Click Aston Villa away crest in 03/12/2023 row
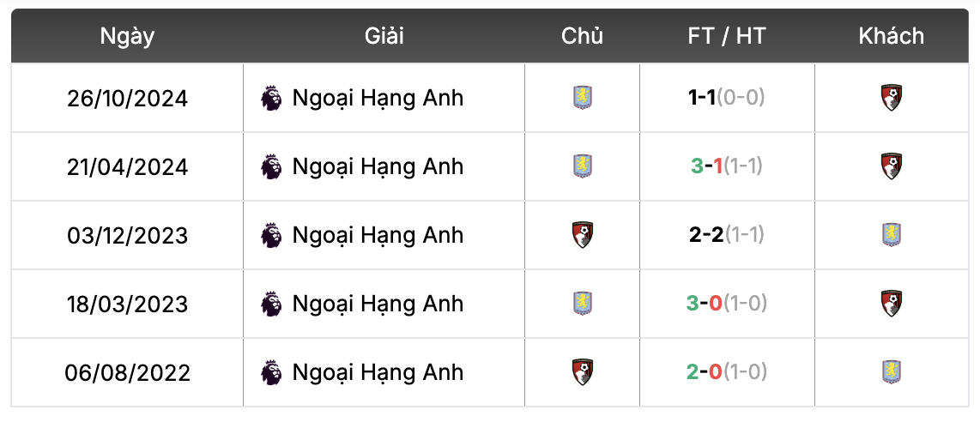This screenshot has height=422, width=980. pyautogui.click(x=892, y=235)
